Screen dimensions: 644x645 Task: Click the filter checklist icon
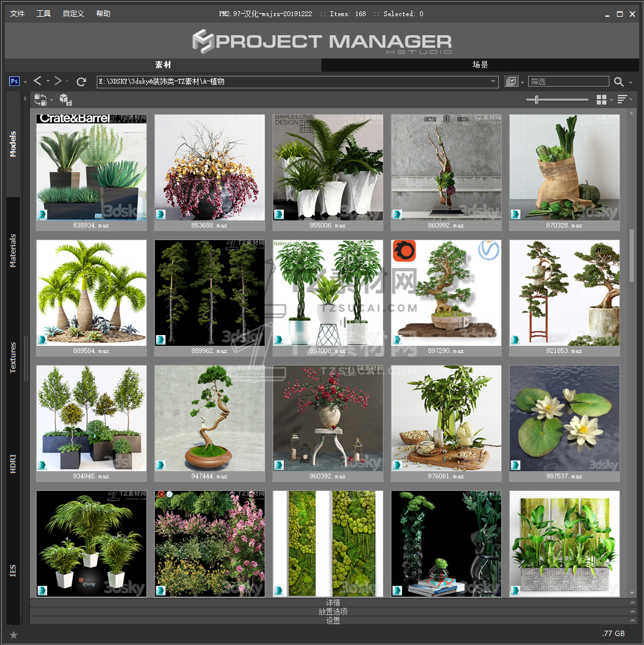511,82
